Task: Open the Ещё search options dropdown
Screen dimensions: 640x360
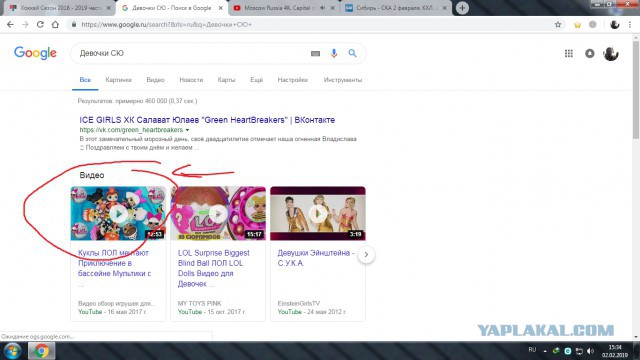Action: (256, 80)
